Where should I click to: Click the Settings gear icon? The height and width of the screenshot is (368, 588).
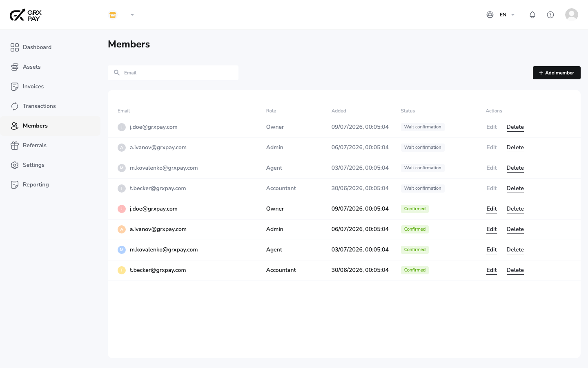(x=15, y=165)
